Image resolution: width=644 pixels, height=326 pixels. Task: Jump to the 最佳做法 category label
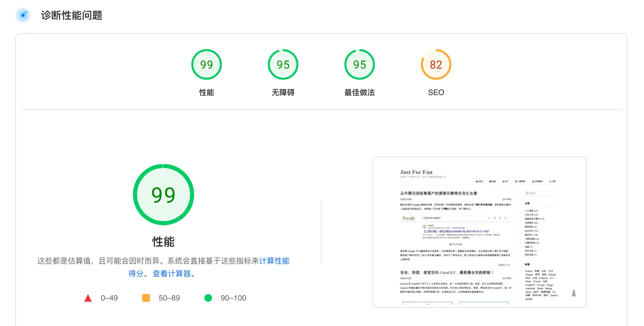coord(359,93)
